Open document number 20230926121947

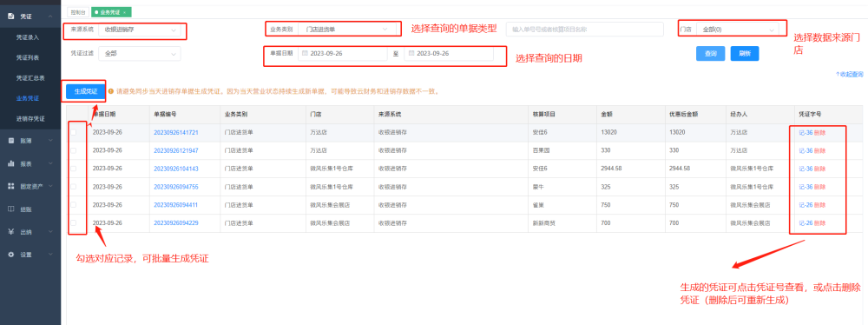point(176,150)
